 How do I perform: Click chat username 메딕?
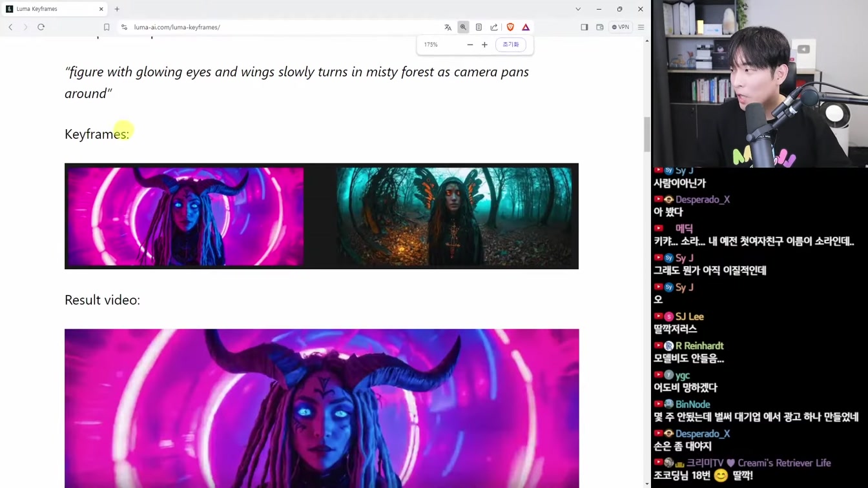(684, 229)
